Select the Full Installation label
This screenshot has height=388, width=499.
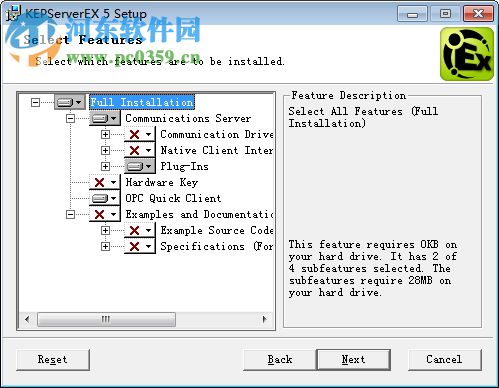coord(142,102)
